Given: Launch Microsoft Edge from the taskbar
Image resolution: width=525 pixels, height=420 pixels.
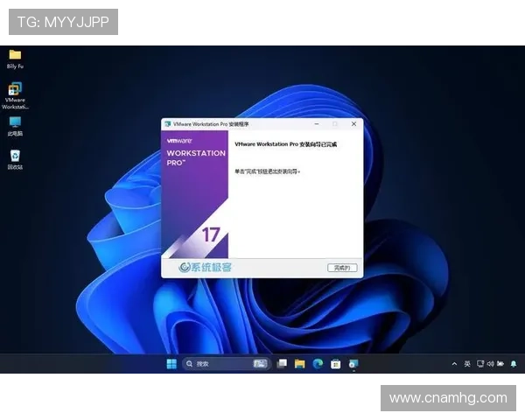Looking at the screenshot, I should click(318, 363).
